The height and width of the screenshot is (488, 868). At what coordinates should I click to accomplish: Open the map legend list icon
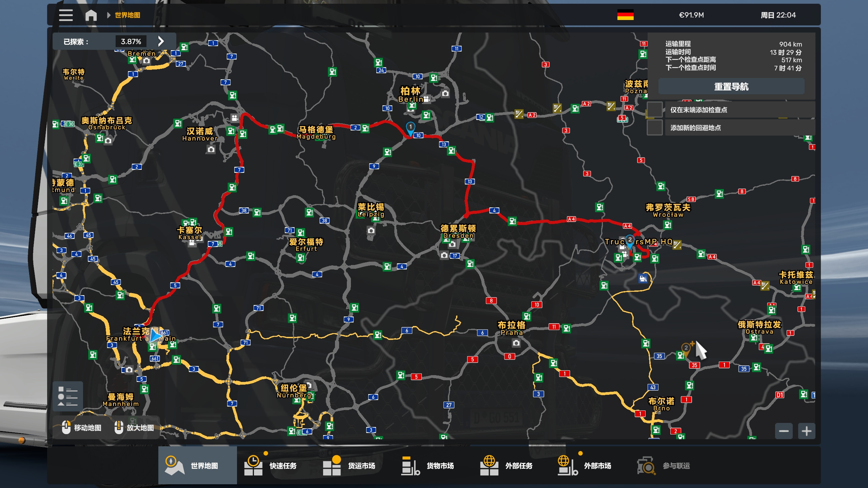tap(68, 396)
